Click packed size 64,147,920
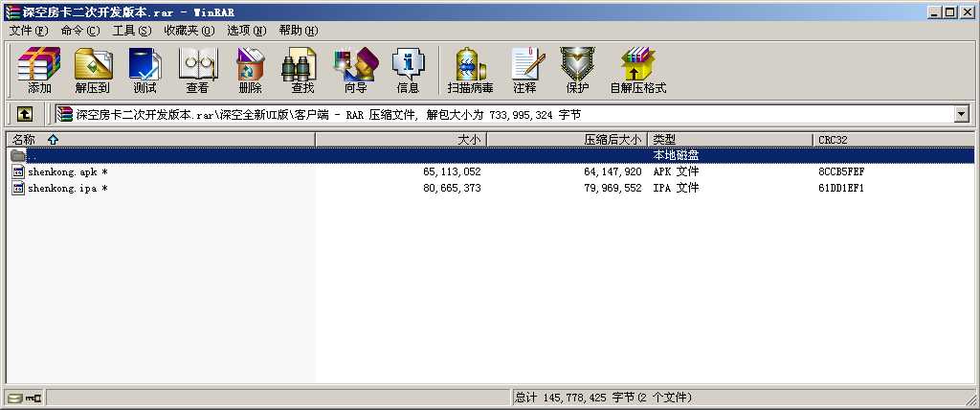 pyautogui.click(x=612, y=171)
